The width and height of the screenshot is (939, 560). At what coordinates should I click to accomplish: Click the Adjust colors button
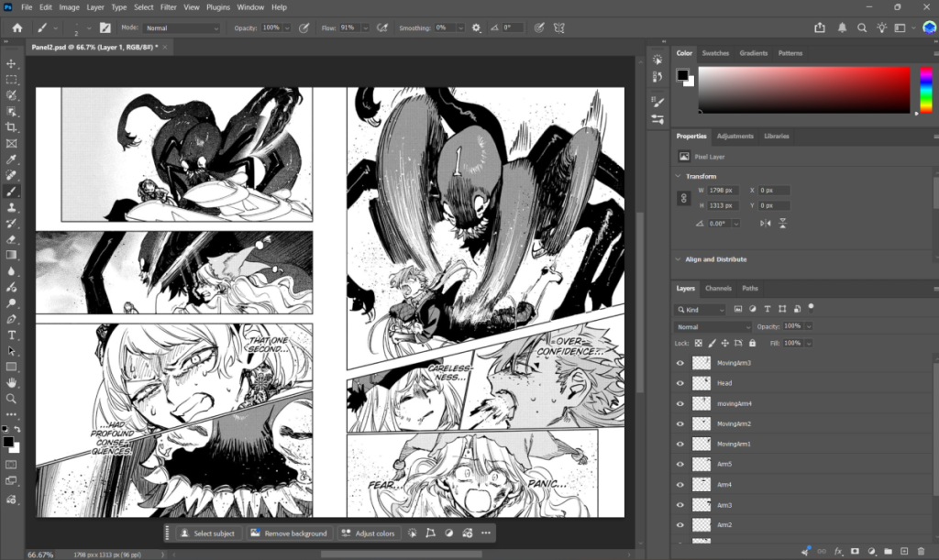[369, 533]
